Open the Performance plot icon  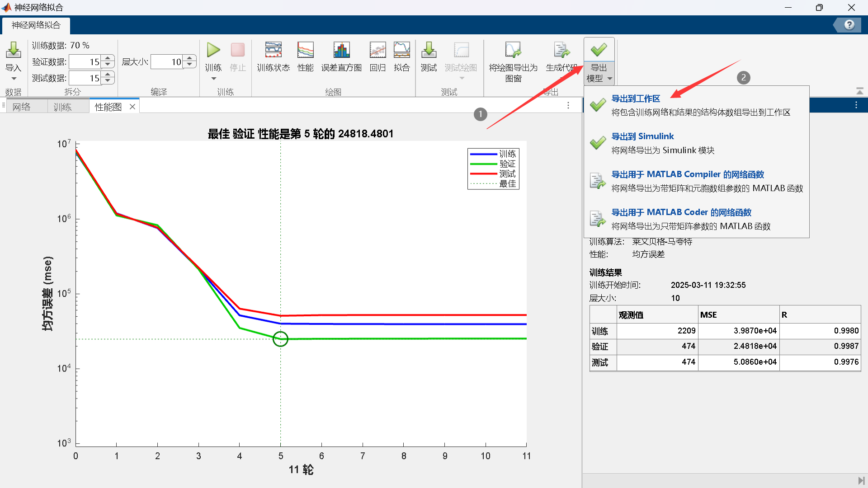(305, 51)
